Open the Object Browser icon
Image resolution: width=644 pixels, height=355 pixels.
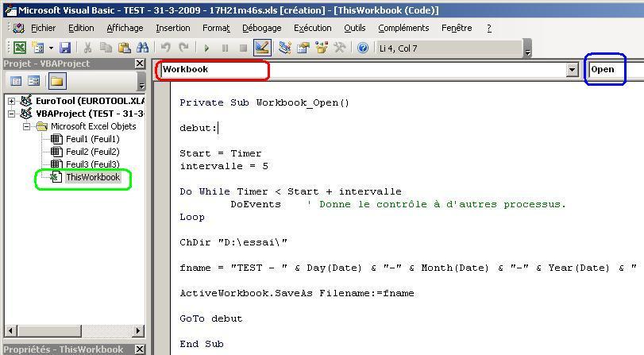pos(321,48)
